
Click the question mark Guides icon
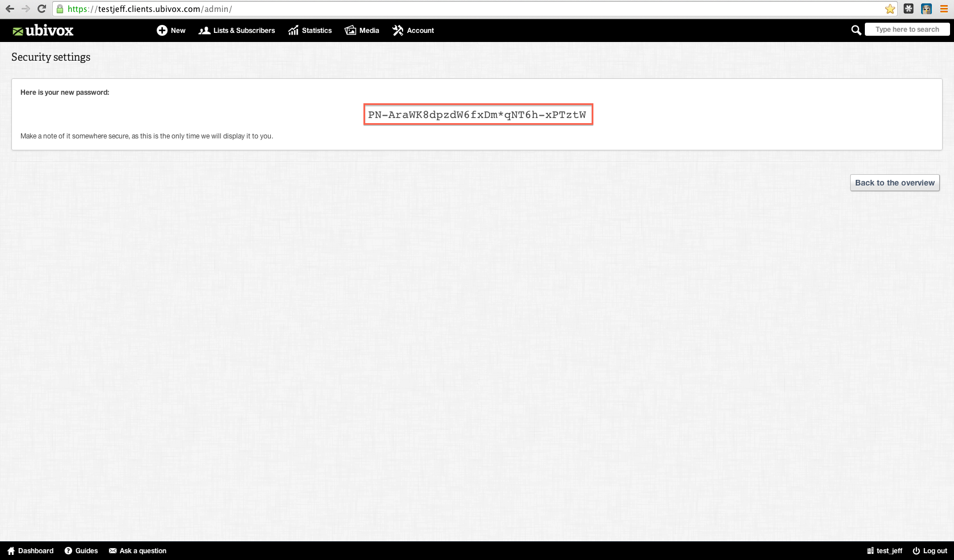click(x=68, y=551)
